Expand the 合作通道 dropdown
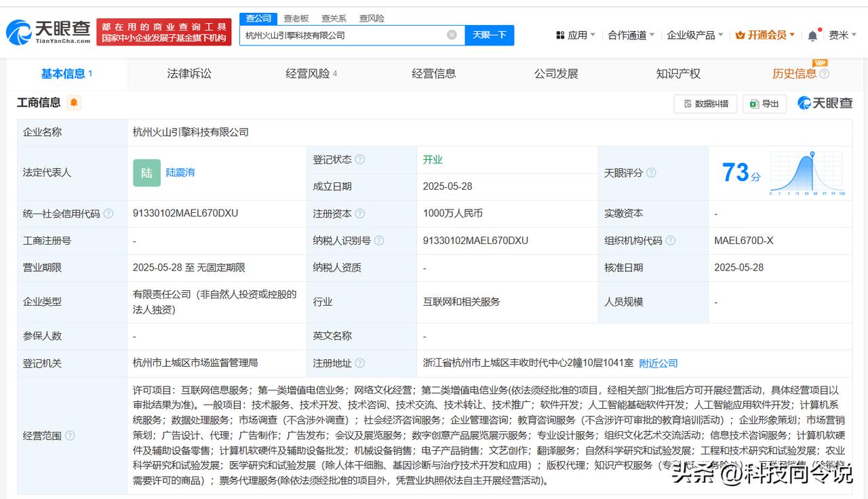This screenshot has width=868, height=499. pyautogui.click(x=631, y=35)
